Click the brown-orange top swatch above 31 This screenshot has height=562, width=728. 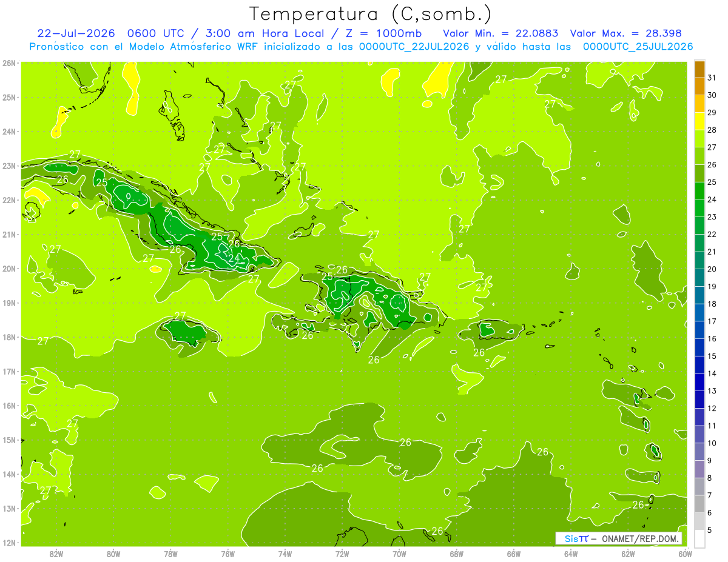pyautogui.click(x=699, y=70)
